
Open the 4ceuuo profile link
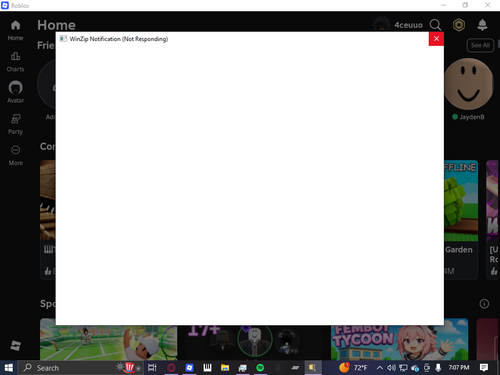tap(398, 25)
